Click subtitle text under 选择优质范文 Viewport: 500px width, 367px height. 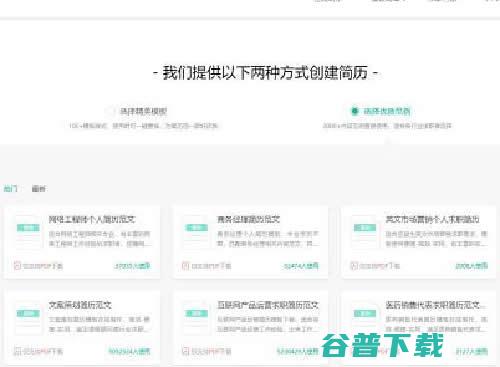click(387, 126)
